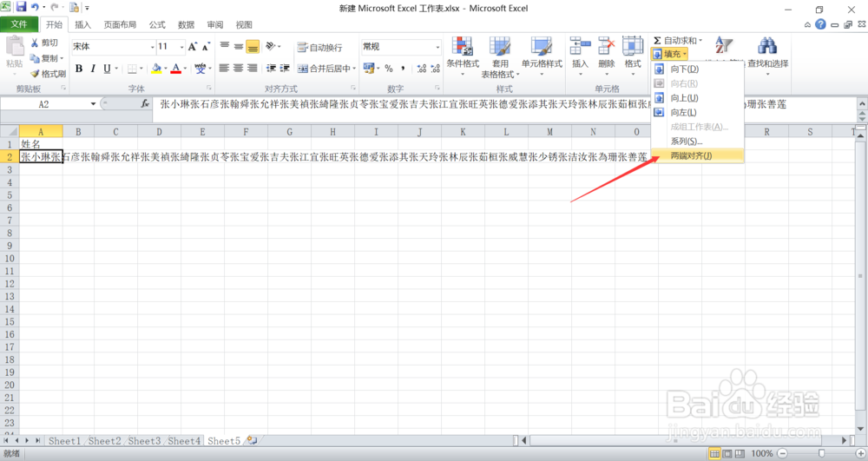
Task: Toggle Underline formatting
Action: click(107, 69)
